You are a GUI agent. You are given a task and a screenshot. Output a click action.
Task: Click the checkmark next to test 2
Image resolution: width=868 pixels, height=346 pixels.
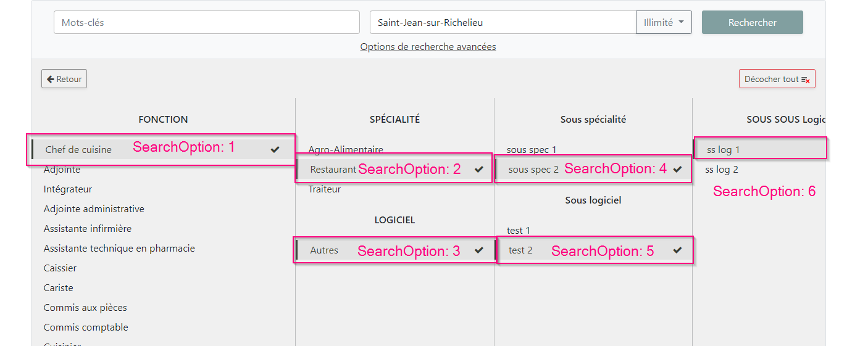coord(677,250)
